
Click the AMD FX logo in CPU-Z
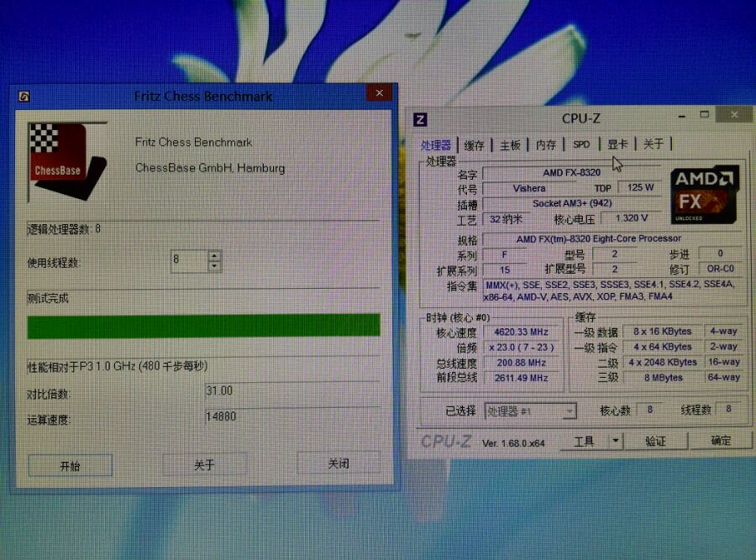pos(705,194)
